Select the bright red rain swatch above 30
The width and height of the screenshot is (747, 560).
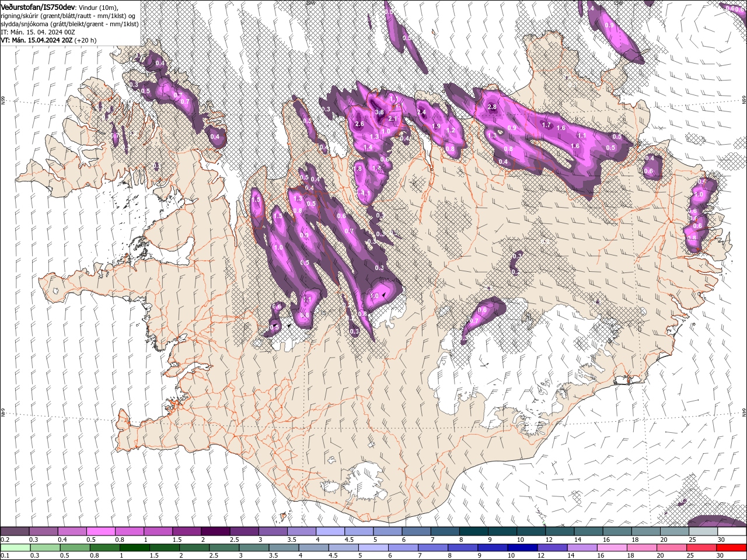pyautogui.click(x=732, y=548)
